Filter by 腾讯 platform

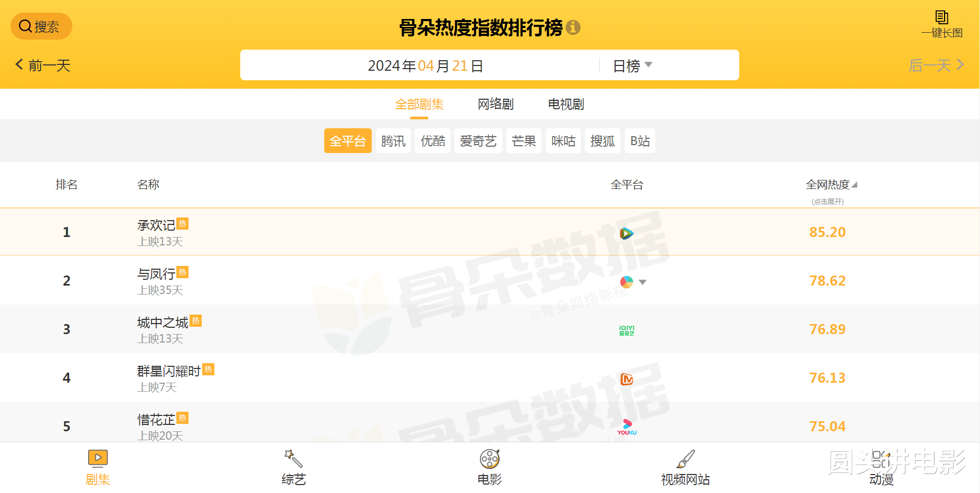[393, 141]
